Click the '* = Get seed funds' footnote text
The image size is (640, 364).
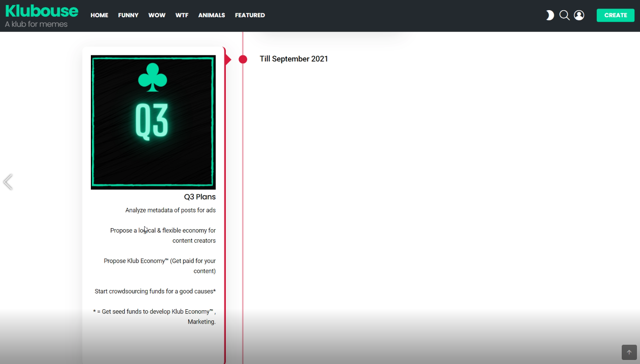(154, 316)
